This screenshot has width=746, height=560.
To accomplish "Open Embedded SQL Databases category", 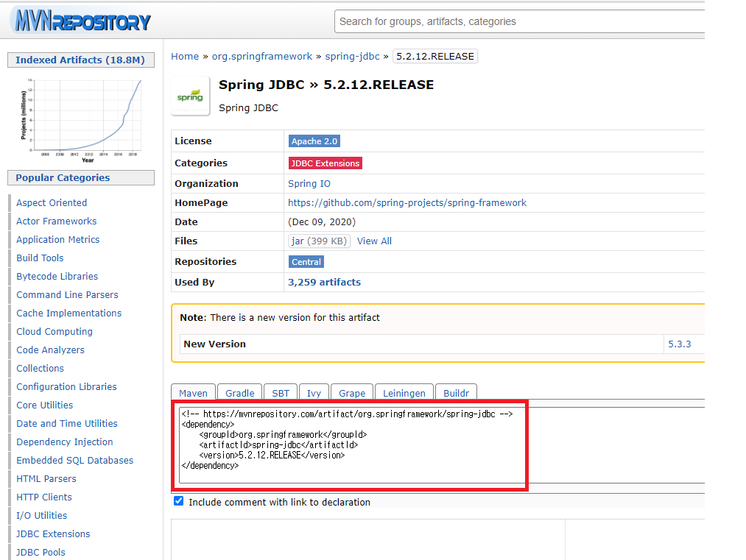I will click(x=74, y=460).
